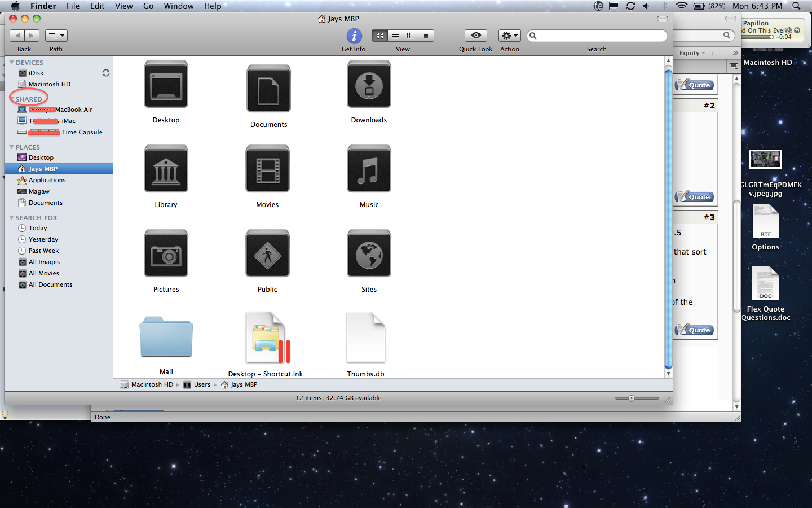The height and width of the screenshot is (508, 812).
Task: Open the Downloads folder icon
Action: tap(369, 84)
